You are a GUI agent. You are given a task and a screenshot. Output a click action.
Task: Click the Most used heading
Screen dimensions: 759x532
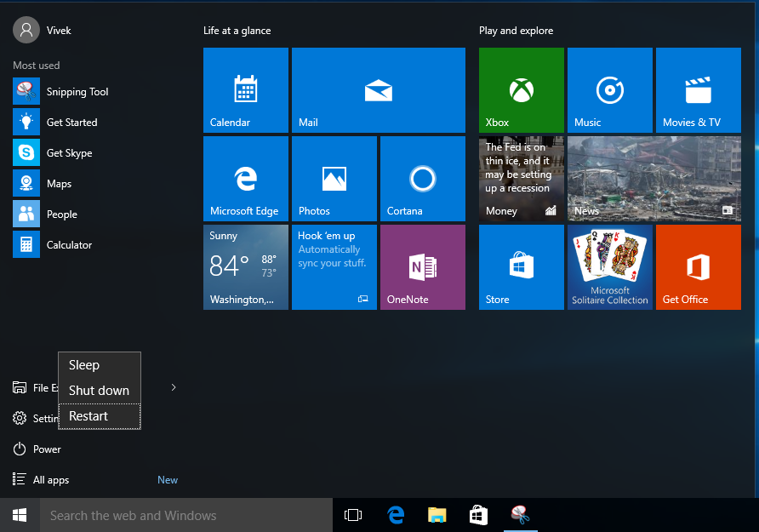(x=37, y=66)
